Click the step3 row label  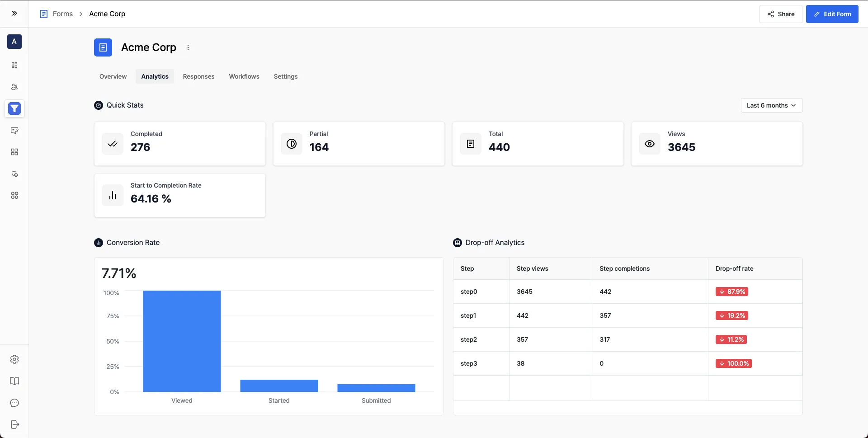coord(469,363)
